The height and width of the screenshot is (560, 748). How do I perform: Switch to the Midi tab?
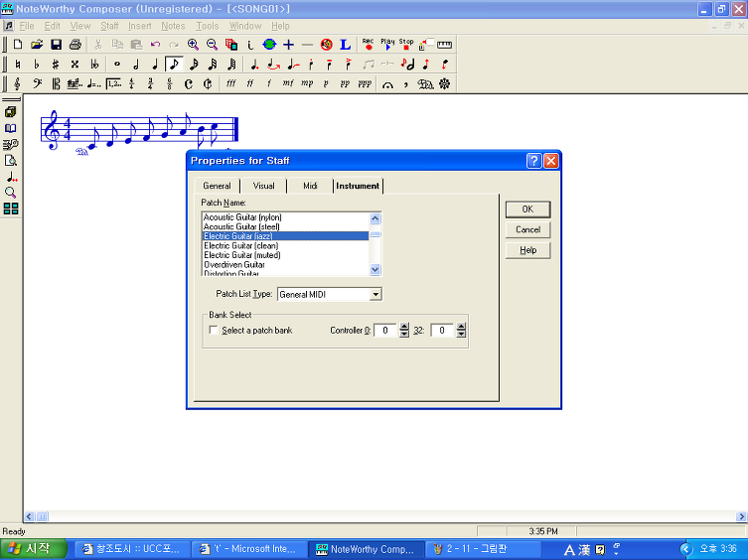click(310, 186)
